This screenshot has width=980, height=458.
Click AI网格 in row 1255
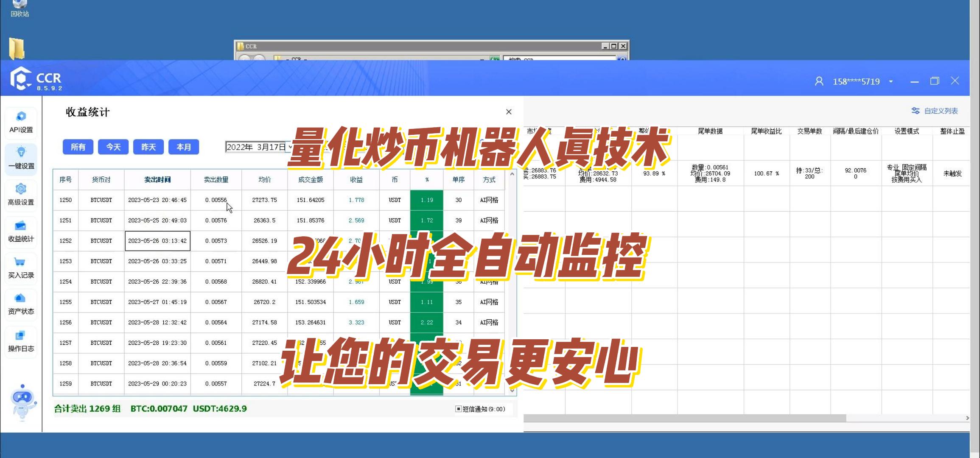pyautogui.click(x=489, y=302)
